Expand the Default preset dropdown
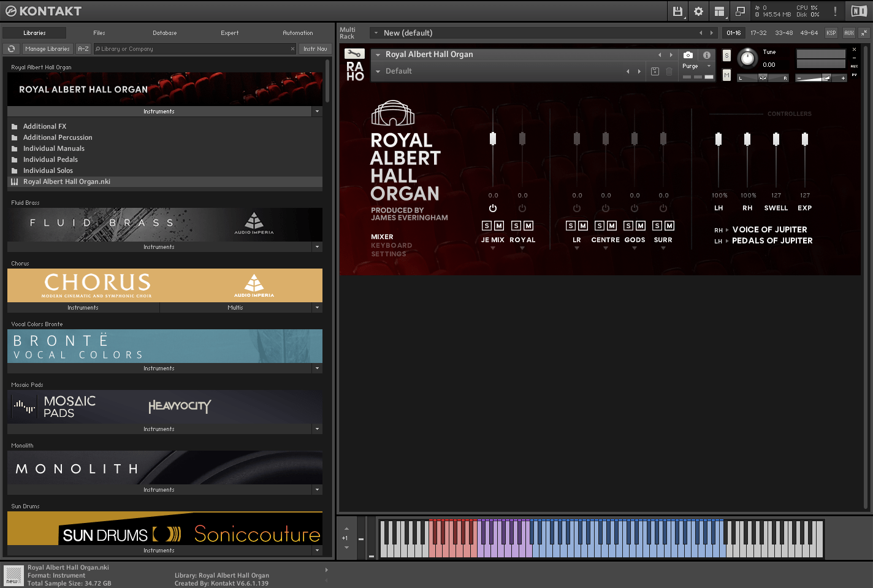Screen dimensions: 873x588 pyautogui.click(x=378, y=72)
